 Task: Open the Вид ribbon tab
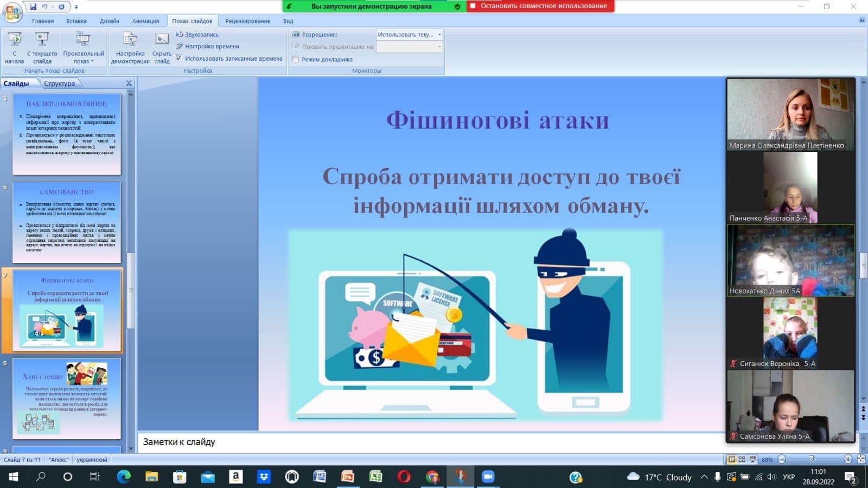288,21
